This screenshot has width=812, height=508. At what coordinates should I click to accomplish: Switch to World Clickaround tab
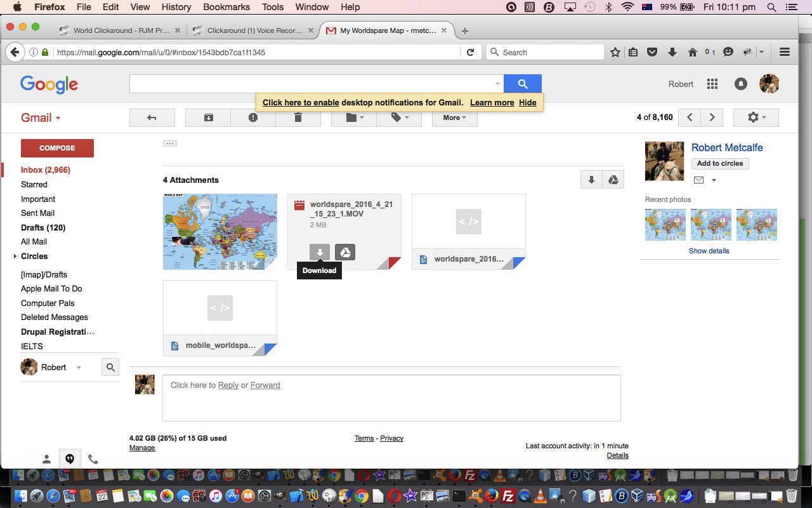(x=121, y=30)
